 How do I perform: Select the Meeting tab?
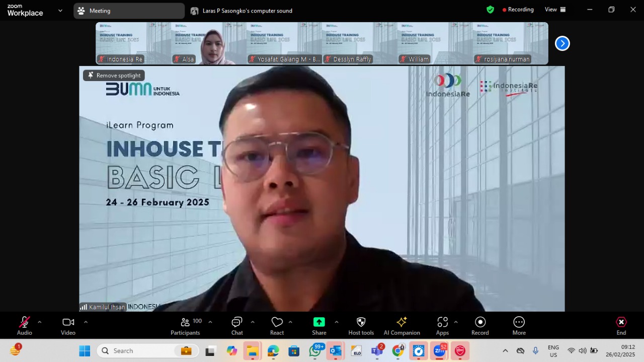pyautogui.click(x=129, y=11)
